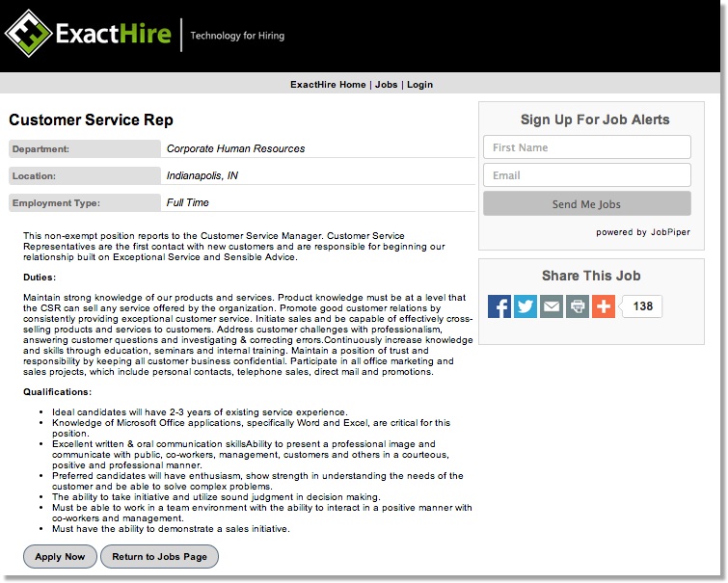Click the Corporate Human Resources department value

[235, 148]
